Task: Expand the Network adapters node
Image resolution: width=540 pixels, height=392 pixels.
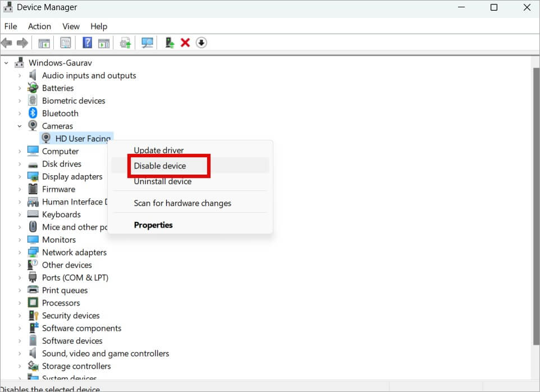Action: (x=20, y=253)
